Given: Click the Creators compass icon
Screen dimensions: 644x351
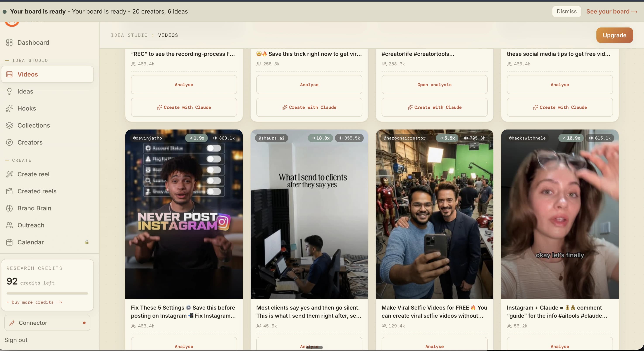Looking at the screenshot, I should click(x=9, y=142).
